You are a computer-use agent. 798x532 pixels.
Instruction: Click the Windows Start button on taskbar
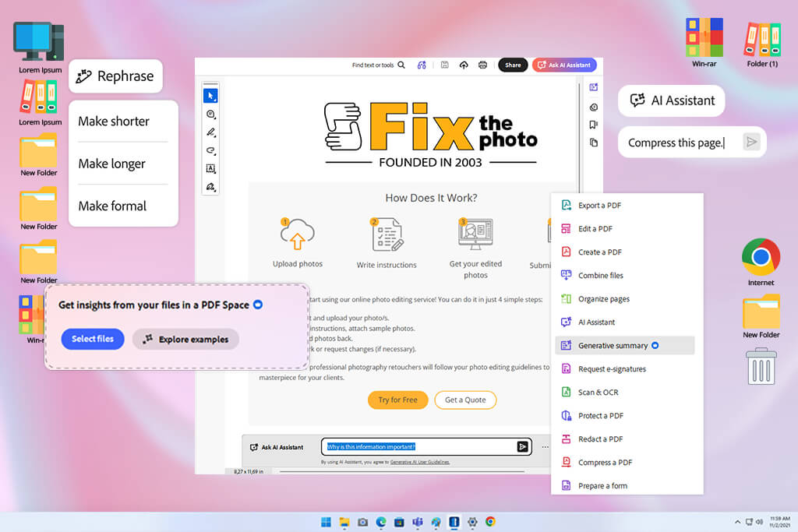(326, 522)
